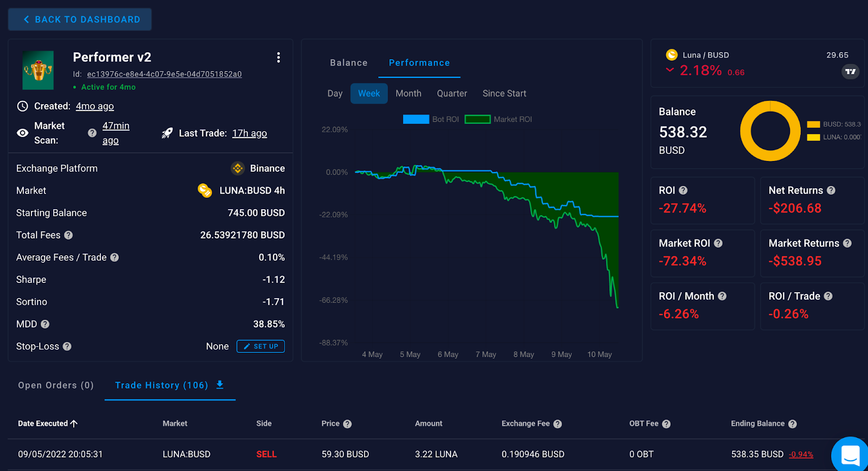The height and width of the screenshot is (471, 868).
Task: Show the Total Fees help tooltip
Action: (68, 235)
